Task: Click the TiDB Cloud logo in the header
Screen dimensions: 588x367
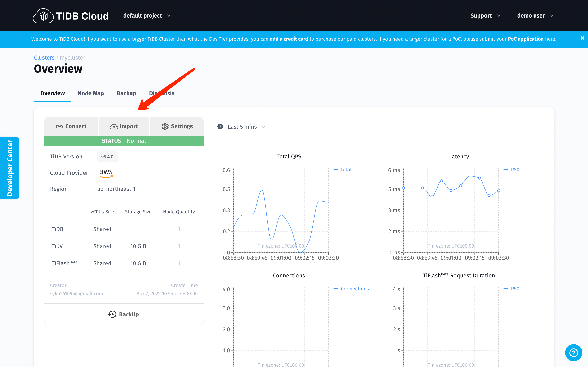Action: 70,15
